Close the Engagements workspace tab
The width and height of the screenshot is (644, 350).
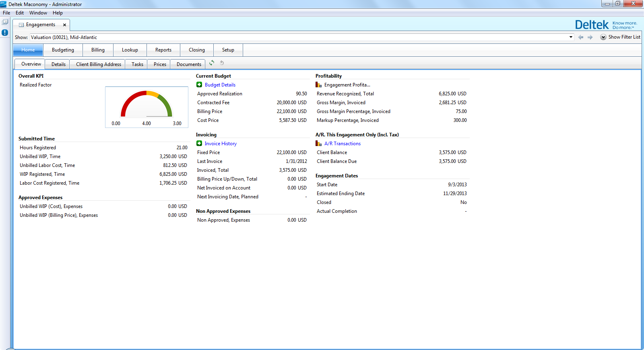64,25
